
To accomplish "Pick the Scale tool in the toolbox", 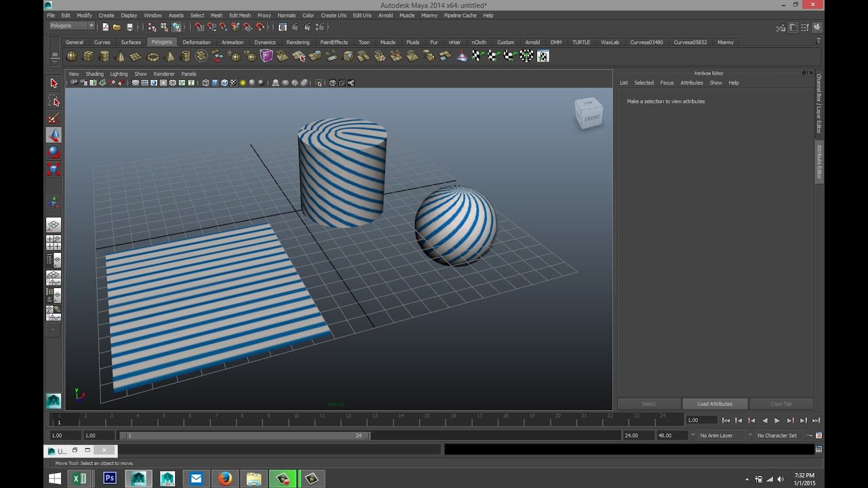I will [x=54, y=169].
